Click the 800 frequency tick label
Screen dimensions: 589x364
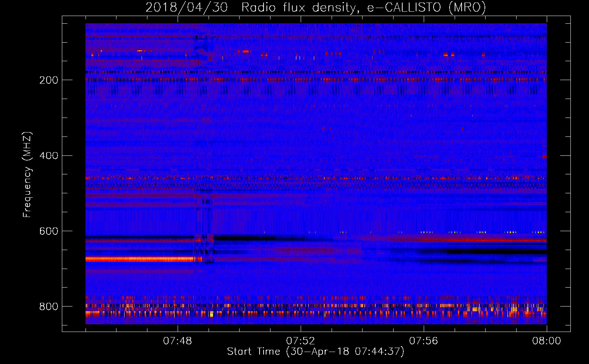48,306
